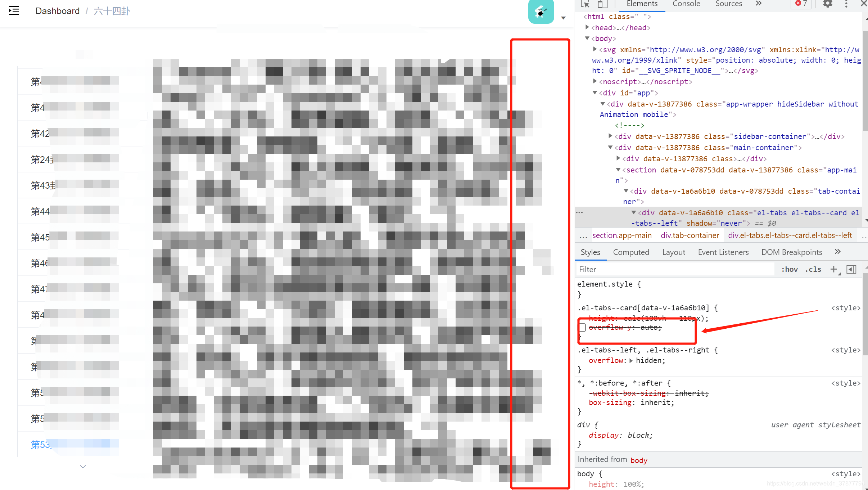The width and height of the screenshot is (868, 490).
Task: Click the DOM Breakpoints panel icon
Action: pos(792,252)
